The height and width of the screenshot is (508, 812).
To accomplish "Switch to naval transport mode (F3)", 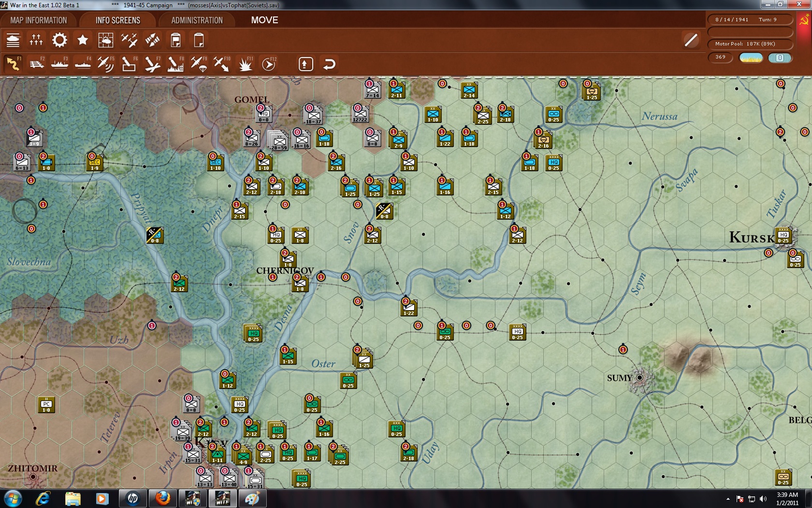I will click(59, 63).
